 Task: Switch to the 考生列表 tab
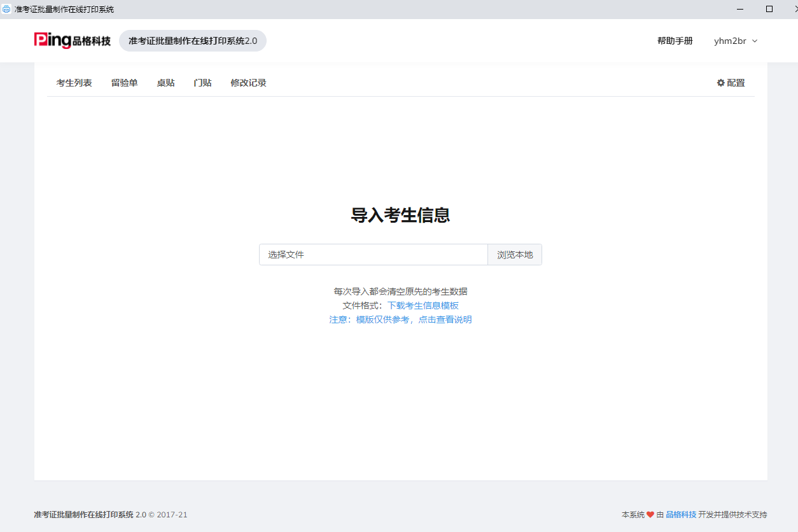point(74,83)
